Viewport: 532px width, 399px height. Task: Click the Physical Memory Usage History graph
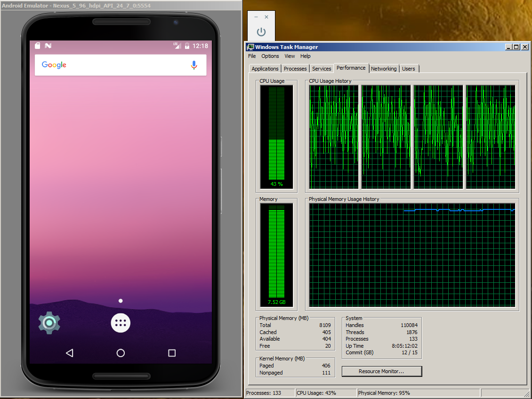[x=412, y=255]
